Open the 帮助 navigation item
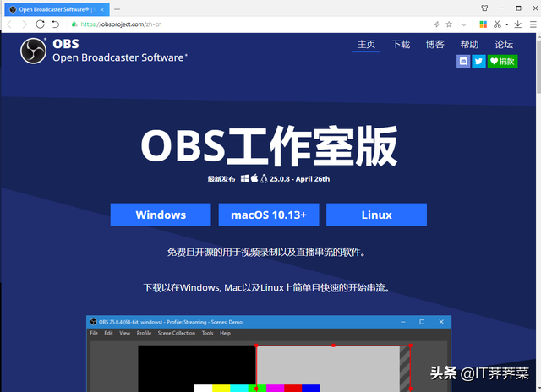This screenshot has width=541, height=392. [x=469, y=44]
